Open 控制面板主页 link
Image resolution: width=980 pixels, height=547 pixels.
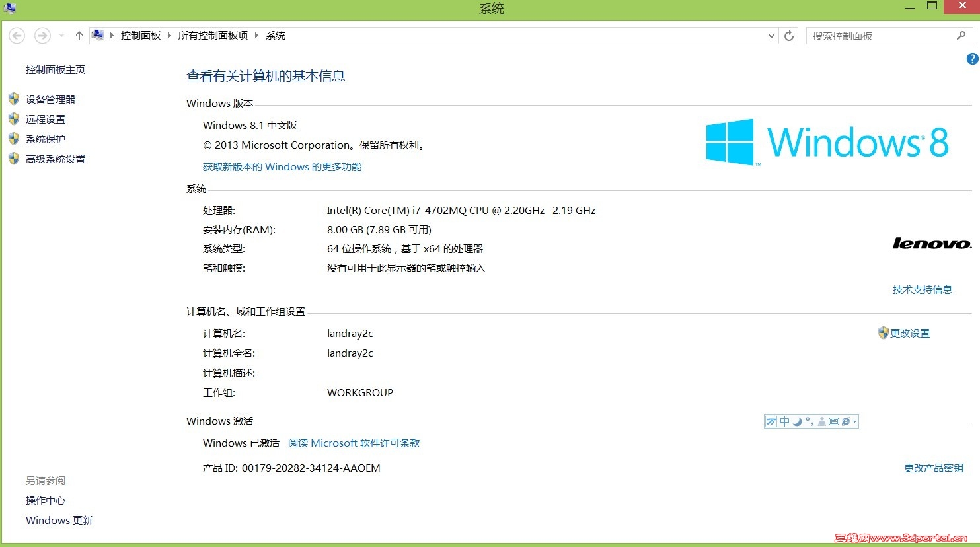(56, 69)
